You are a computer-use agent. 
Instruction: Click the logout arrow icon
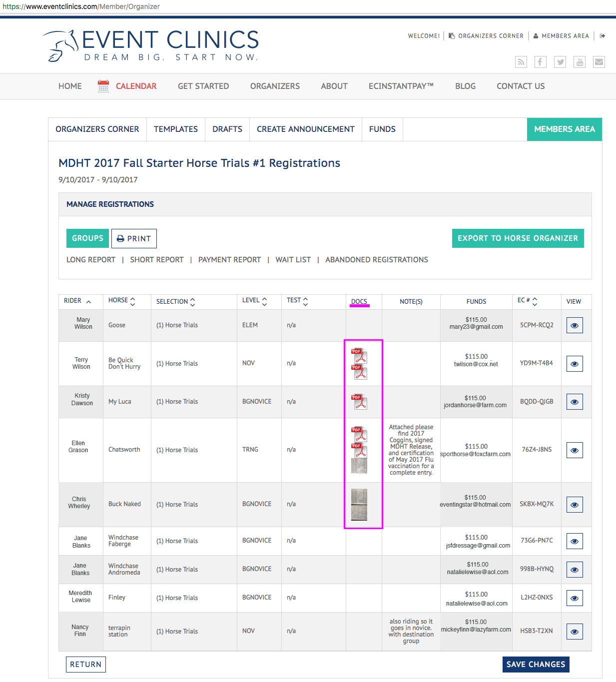coord(603,36)
